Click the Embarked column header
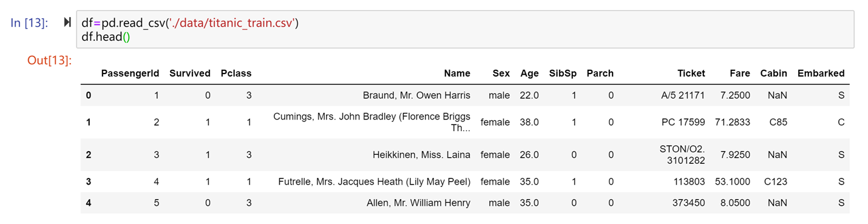The image size is (868, 224). tap(821, 73)
